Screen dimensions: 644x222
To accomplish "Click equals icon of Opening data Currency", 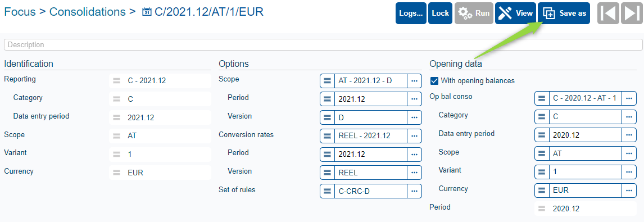I will tap(542, 191).
